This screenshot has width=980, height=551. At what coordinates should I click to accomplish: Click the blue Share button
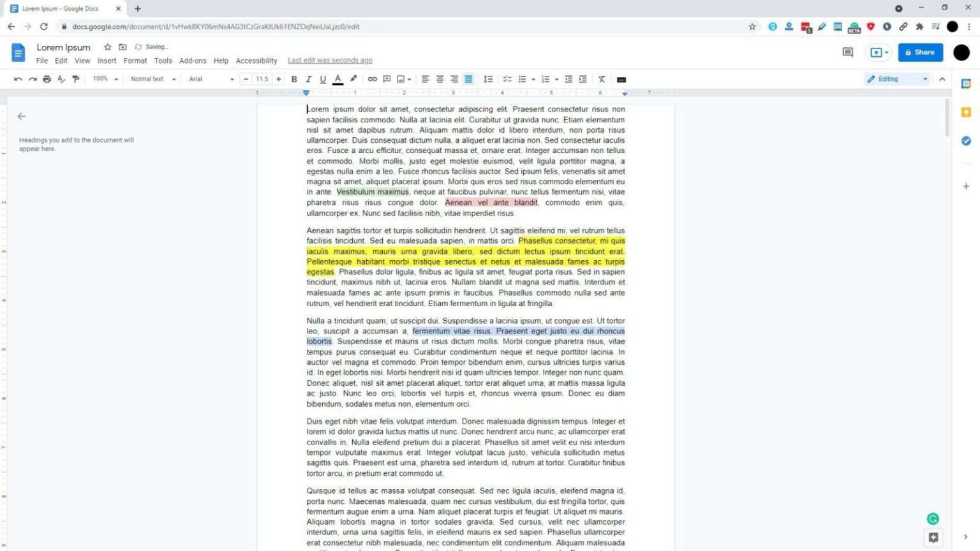click(x=920, y=52)
